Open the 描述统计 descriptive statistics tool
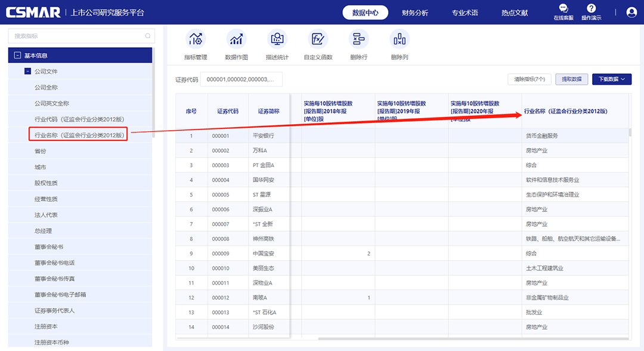The height and width of the screenshot is (351, 644). click(x=277, y=39)
